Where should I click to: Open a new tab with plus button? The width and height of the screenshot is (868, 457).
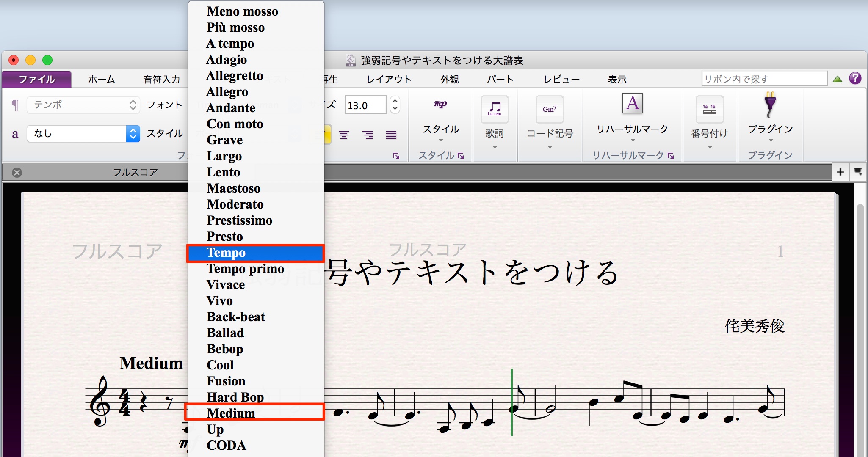click(x=840, y=172)
